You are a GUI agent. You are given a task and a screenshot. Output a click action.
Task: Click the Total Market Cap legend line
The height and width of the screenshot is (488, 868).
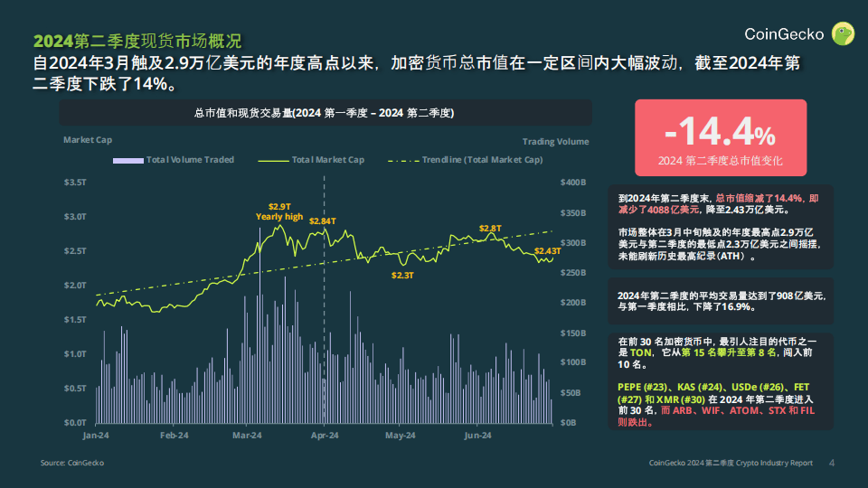click(273, 161)
